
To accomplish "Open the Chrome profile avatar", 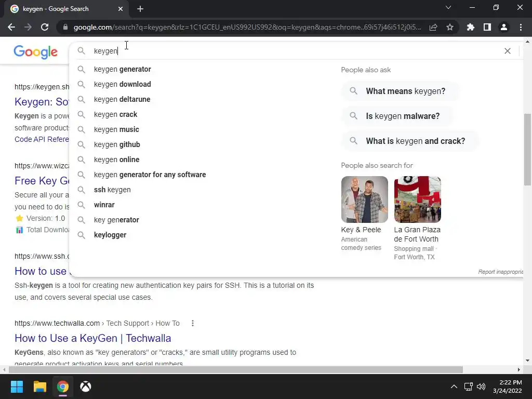I will tap(504, 27).
